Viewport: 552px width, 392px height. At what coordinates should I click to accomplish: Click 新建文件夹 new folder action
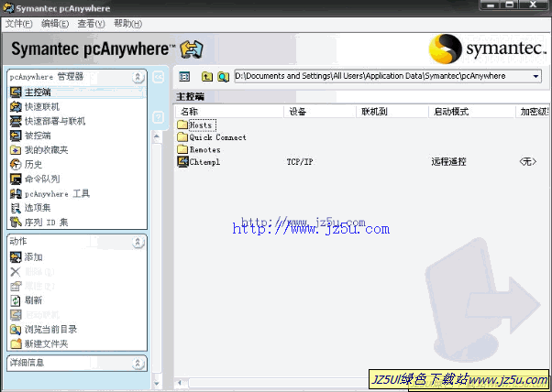click(x=39, y=343)
